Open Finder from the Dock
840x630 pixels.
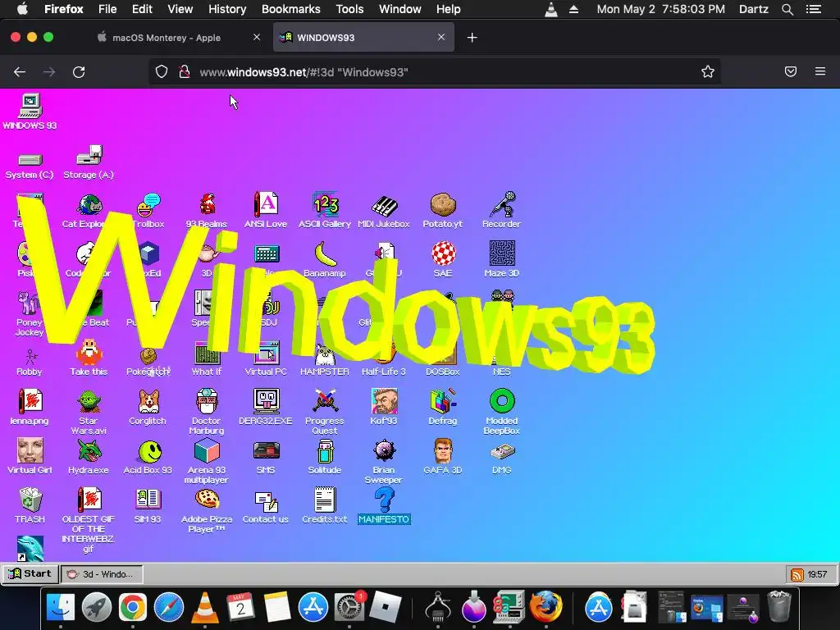61,608
